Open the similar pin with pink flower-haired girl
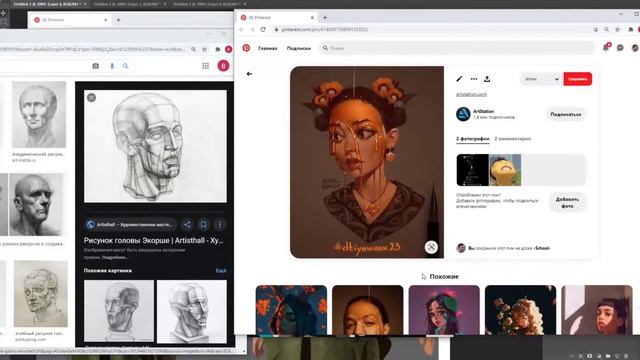Viewport: 640px width, 360px height. coord(444,310)
